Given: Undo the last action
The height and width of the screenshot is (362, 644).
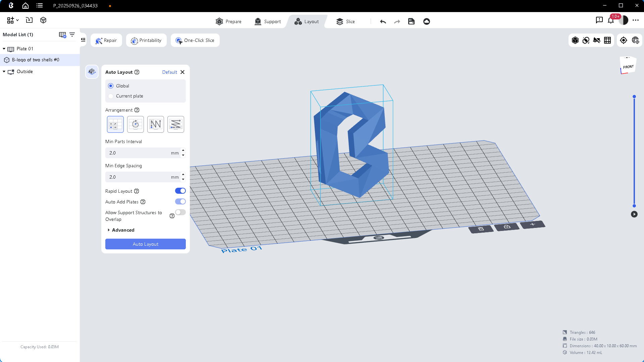Looking at the screenshot, I should [x=383, y=21].
